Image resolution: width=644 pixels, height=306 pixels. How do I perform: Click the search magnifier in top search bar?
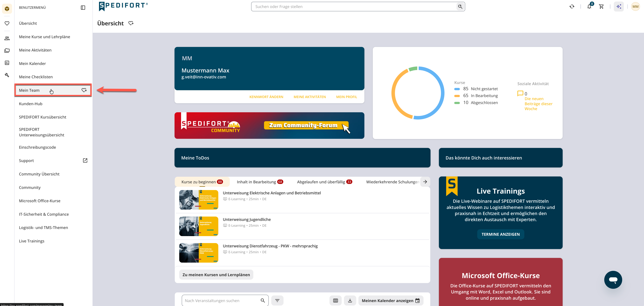460,6
